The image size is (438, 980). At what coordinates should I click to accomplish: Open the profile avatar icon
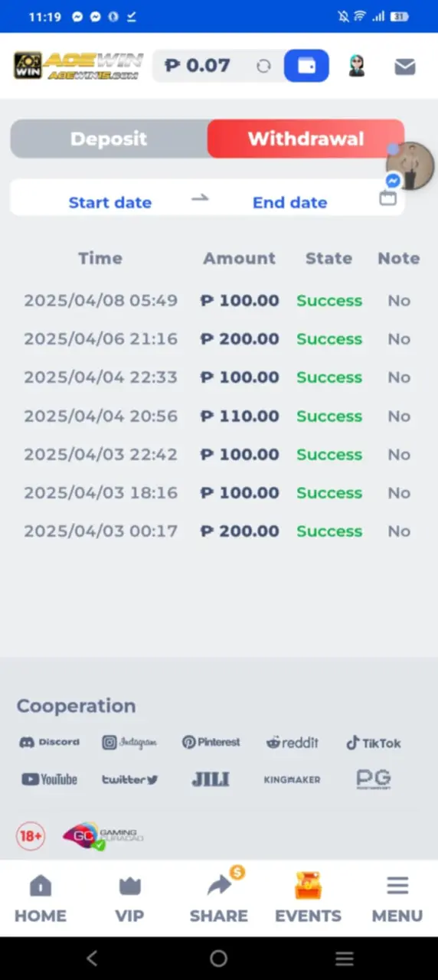[357, 66]
